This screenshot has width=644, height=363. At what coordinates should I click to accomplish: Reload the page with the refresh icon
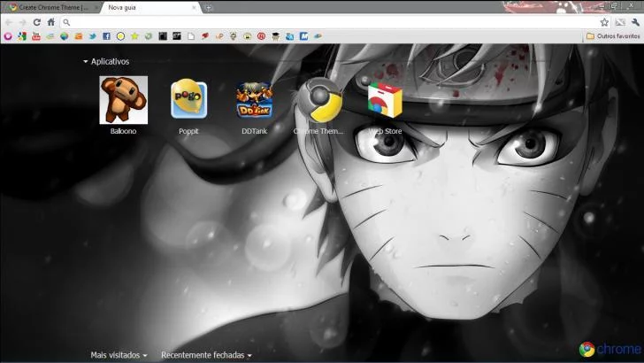tap(37, 22)
